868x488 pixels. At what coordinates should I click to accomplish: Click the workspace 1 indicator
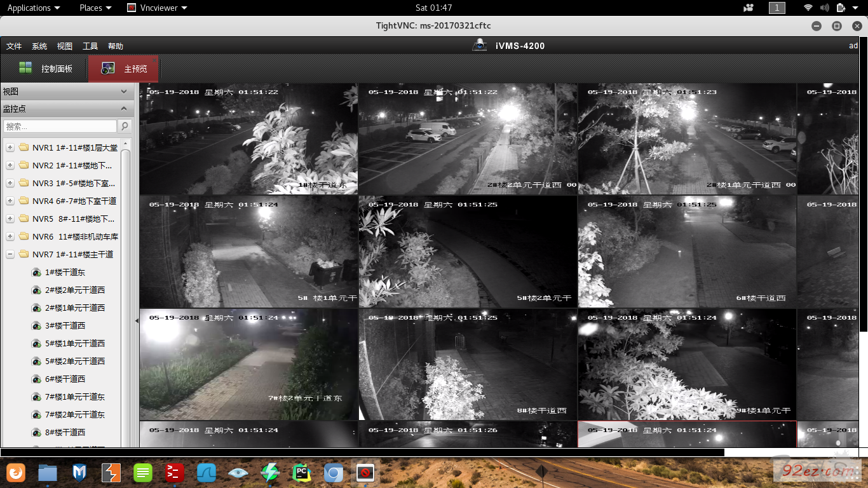(x=776, y=8)
